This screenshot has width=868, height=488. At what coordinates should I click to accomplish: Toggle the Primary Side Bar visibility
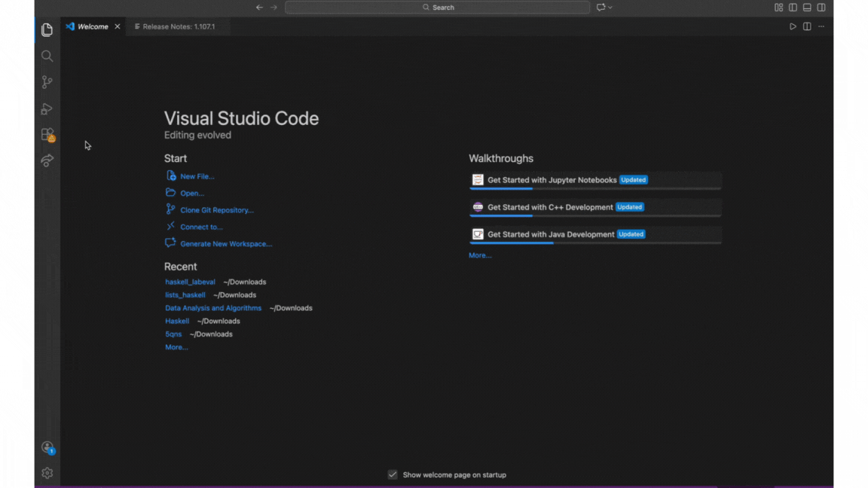[793, 7]
